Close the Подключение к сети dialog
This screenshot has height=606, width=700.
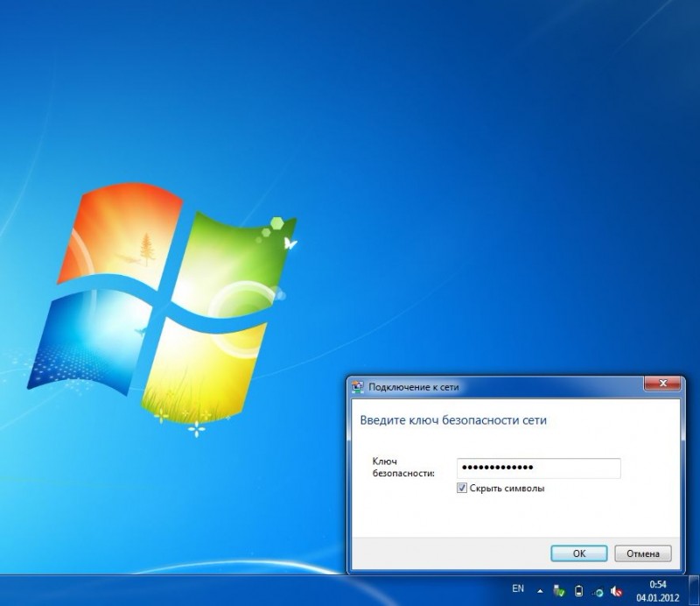tap(663, 384)
